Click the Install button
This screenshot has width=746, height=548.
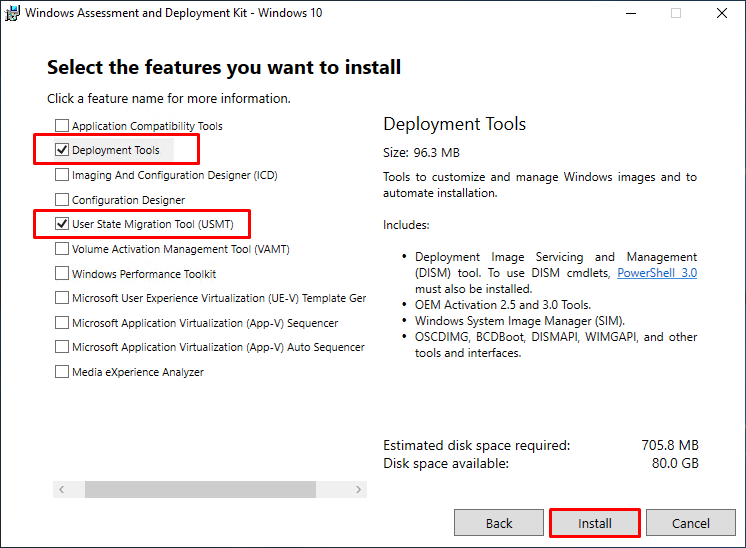click(x=595, y=523)
